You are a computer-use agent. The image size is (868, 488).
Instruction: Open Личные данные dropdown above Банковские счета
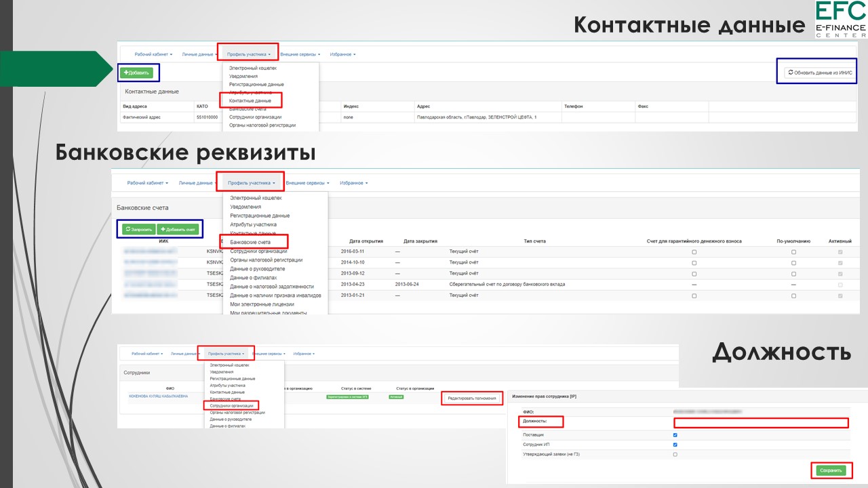(197, 183)
